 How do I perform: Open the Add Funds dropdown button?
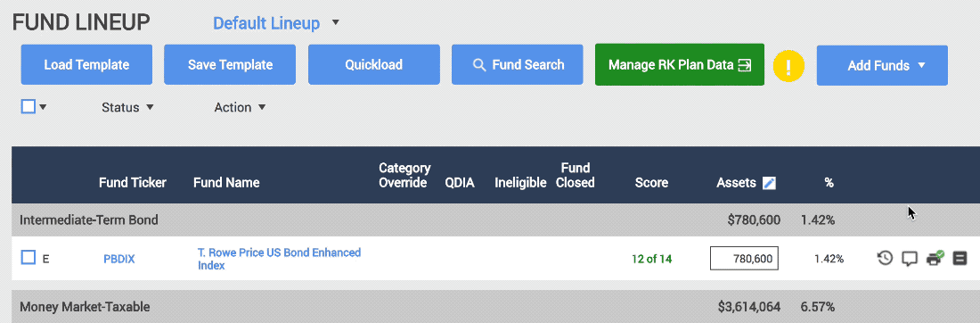pos(882,65)
